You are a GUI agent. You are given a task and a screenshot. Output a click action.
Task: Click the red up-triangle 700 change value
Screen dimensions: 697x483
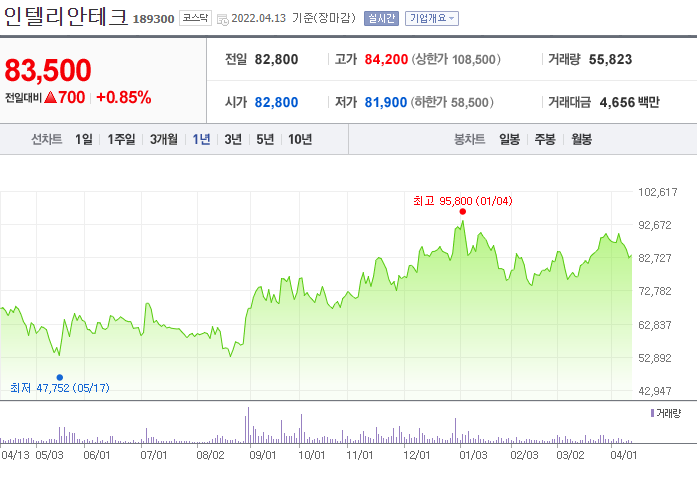pos(65,97)
